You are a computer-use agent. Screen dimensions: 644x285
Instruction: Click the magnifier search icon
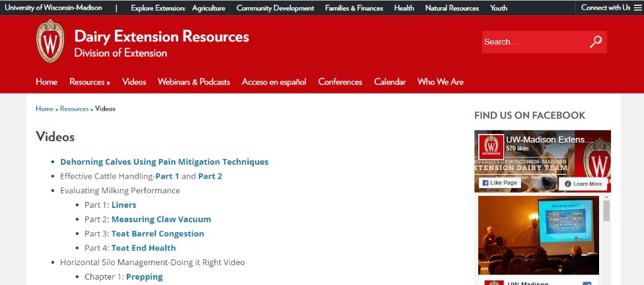point(596,42)
